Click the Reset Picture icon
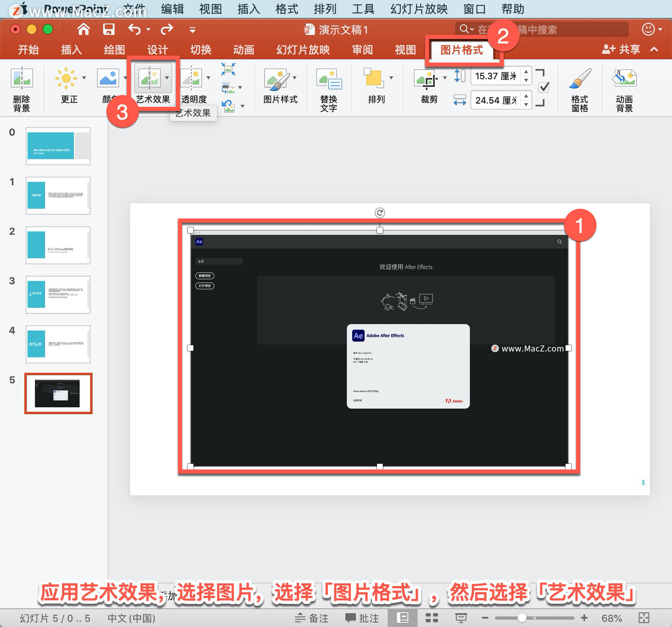 click(228, 106)
